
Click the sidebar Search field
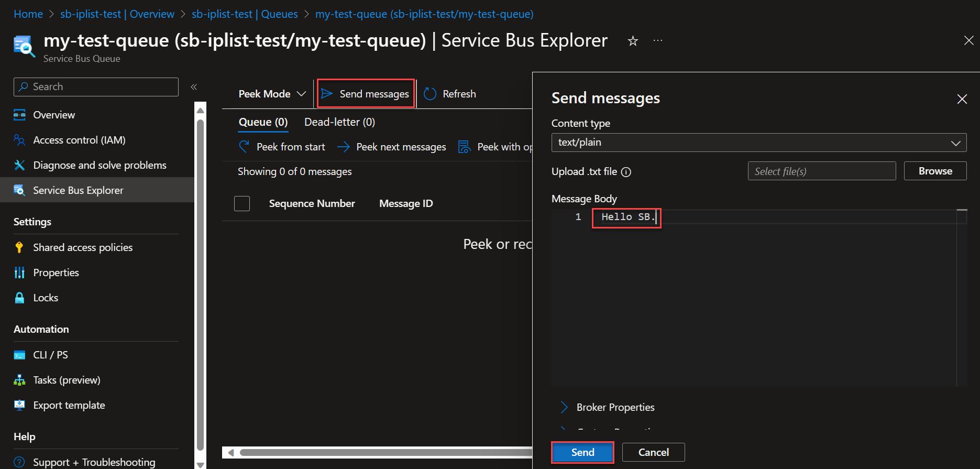(x=96, y=87)
